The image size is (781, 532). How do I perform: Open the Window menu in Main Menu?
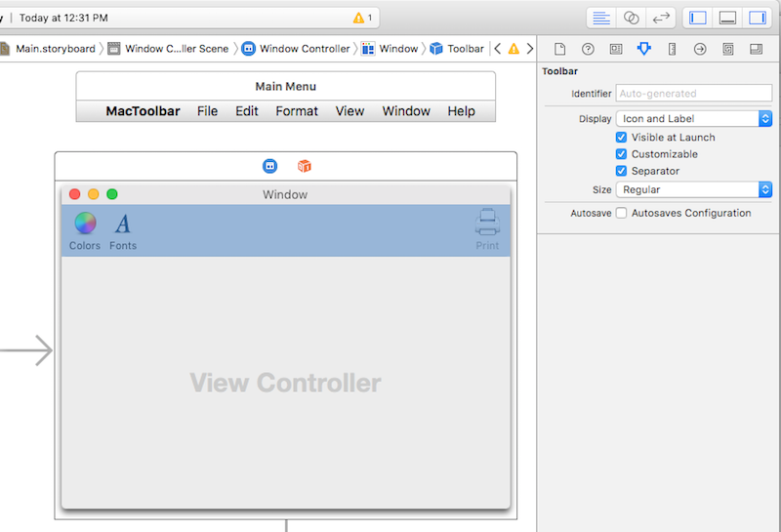tap(406, 111)
